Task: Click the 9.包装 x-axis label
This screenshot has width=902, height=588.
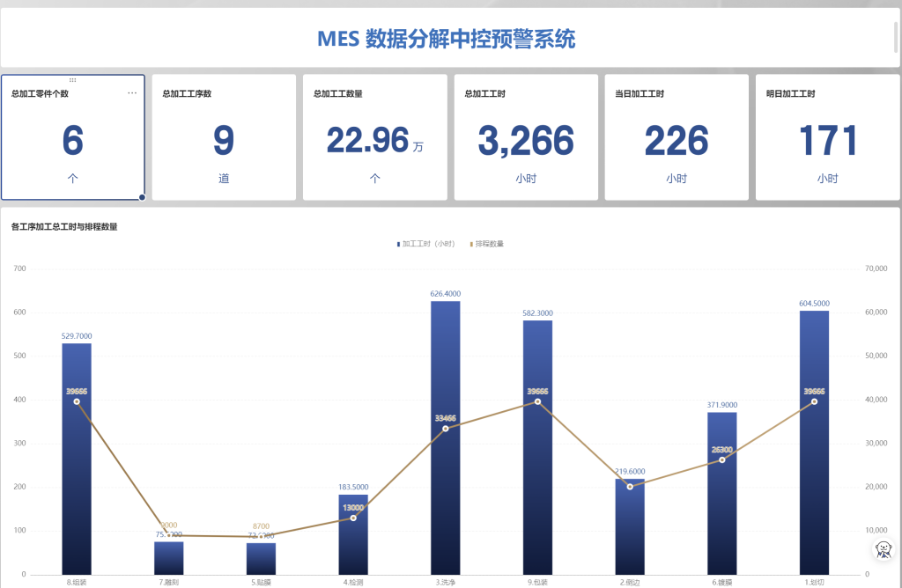Action: pyautogui.click(x=537, y=582)
